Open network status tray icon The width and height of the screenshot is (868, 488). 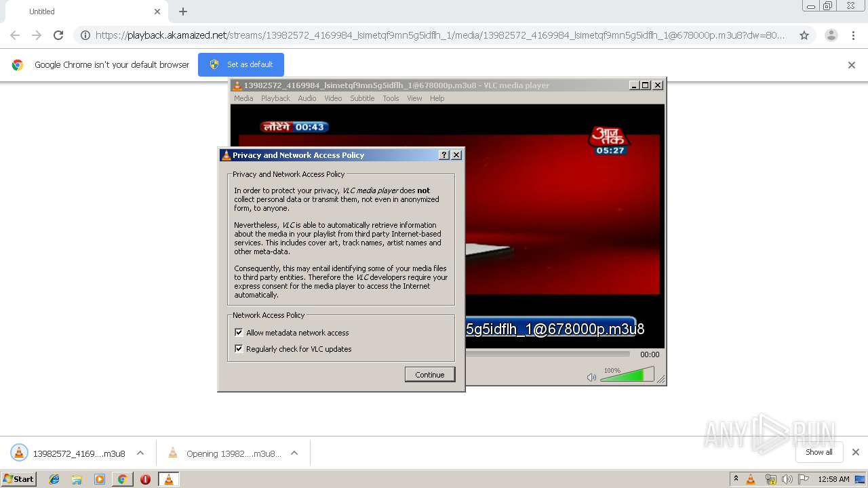tap(770, 479)
